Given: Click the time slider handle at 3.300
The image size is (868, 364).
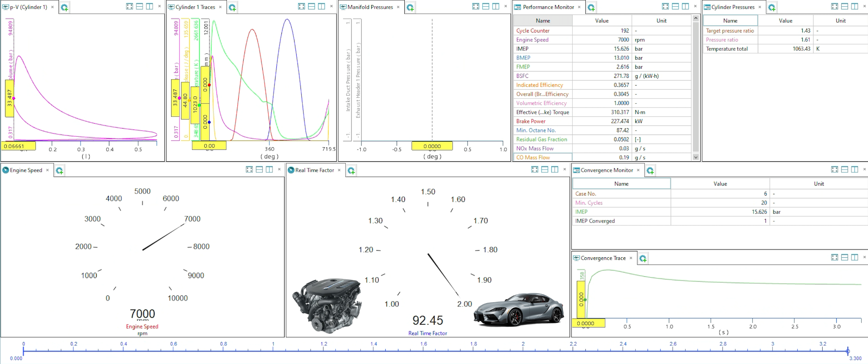Looking at the screenshot, I should 848,351.
